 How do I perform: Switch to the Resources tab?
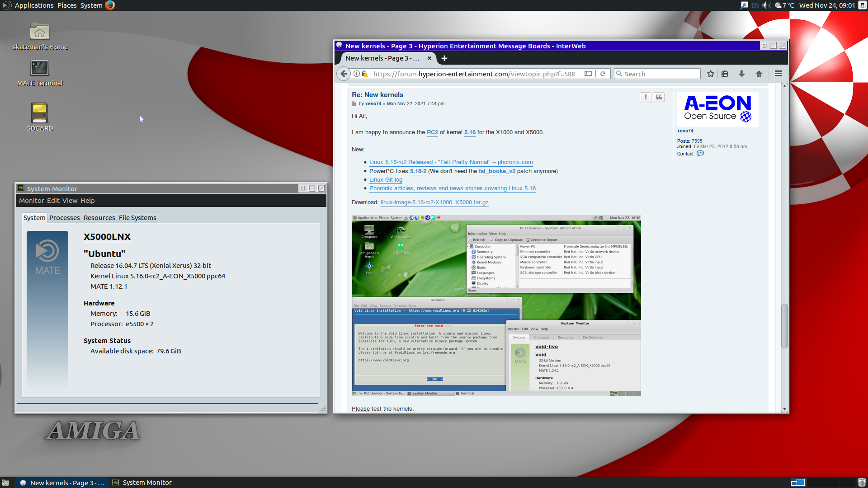[x=99, y=218]
